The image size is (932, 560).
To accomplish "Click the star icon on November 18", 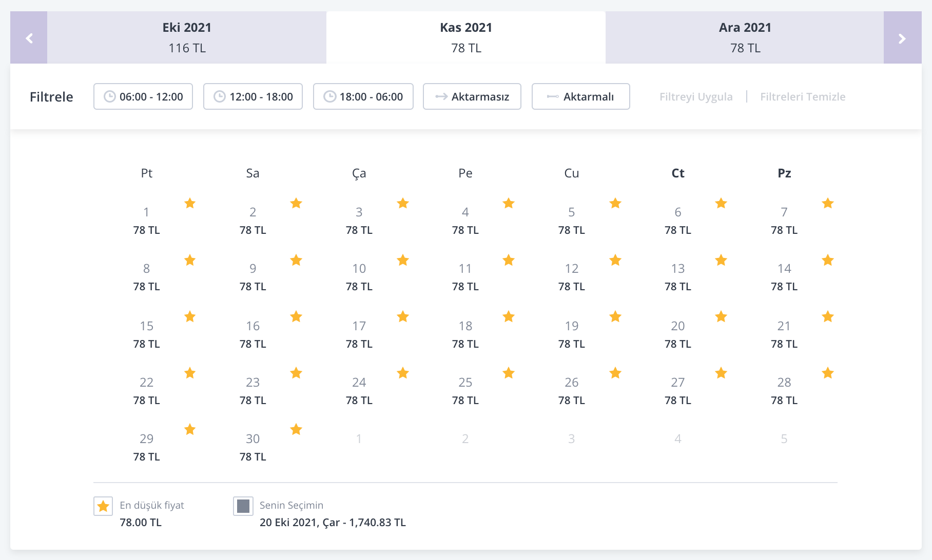I will (x=509, y=316).
